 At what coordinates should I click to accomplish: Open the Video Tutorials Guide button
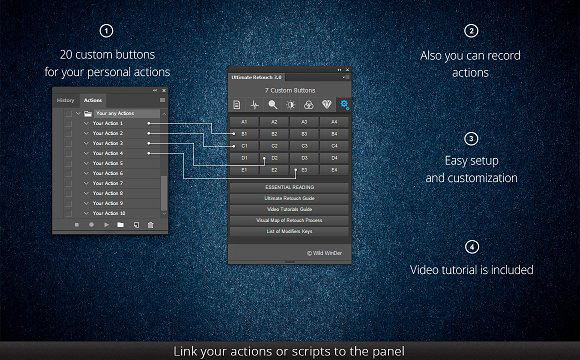289,209
